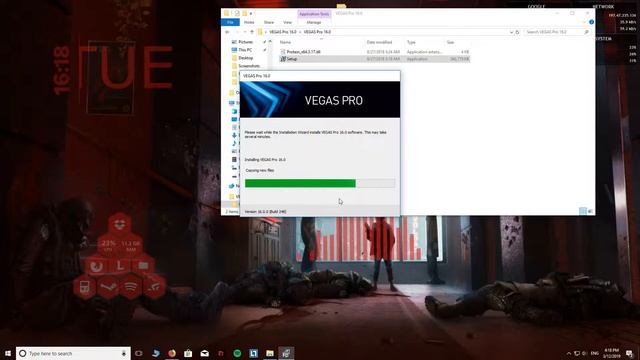Go up one folder level in Explorer

pos(252,32)
